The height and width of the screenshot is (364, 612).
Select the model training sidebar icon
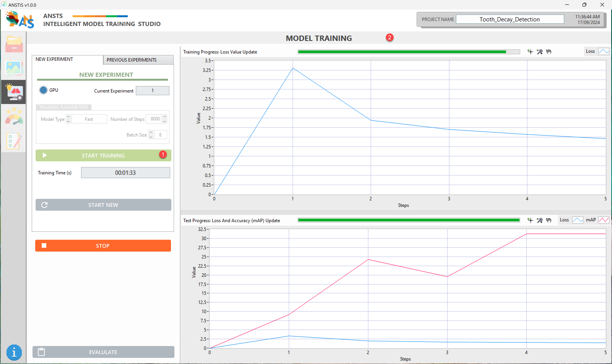click(14, 92)
